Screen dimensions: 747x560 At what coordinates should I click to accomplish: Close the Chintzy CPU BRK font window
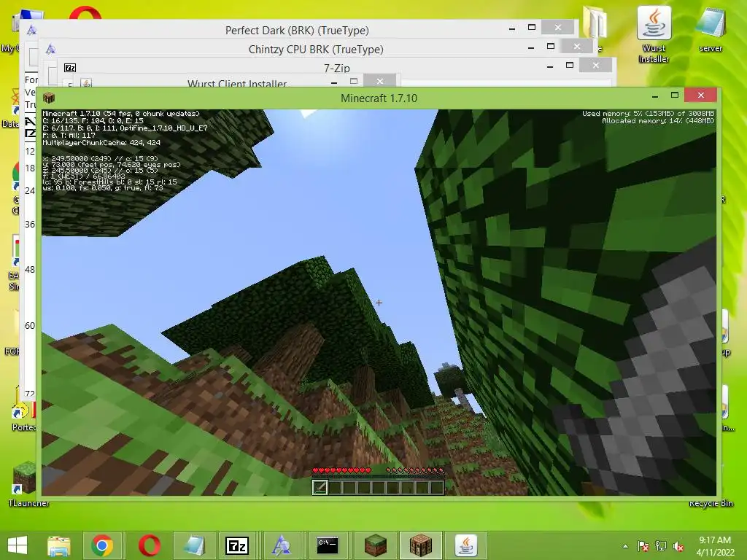tap(577, 46)
